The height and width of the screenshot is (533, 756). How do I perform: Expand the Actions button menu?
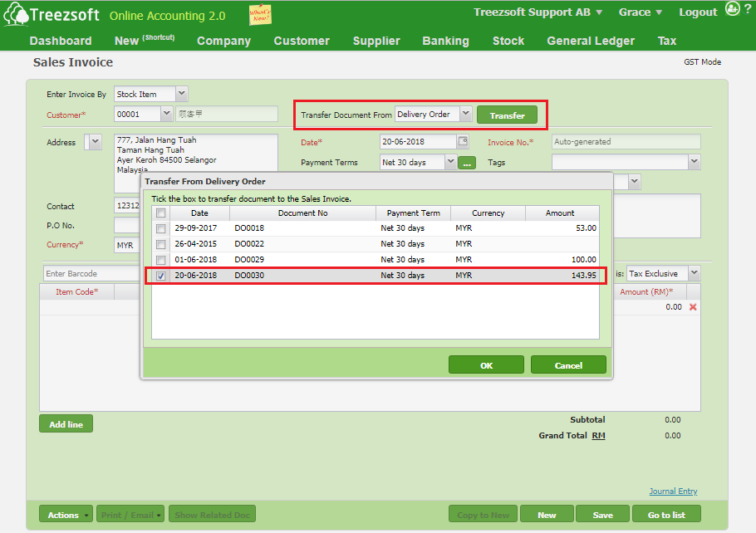(66, 515)
